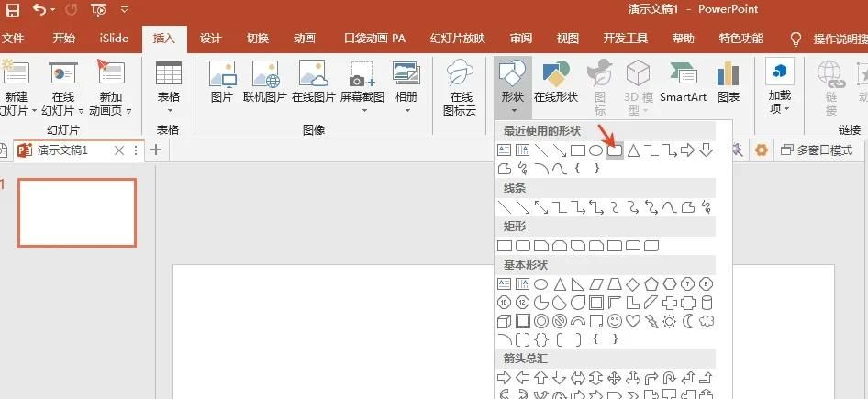Click the 在线图标云 button
The width and height of the screenshot is (868, 399).
pyautogui.click(x=460, y=89)
